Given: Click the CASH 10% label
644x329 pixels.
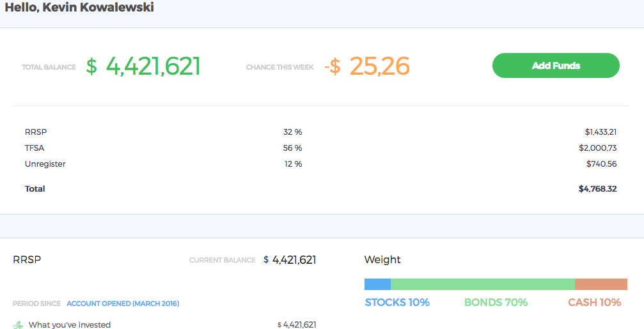Looking at the screenshot, I should (x=594, y=303).
